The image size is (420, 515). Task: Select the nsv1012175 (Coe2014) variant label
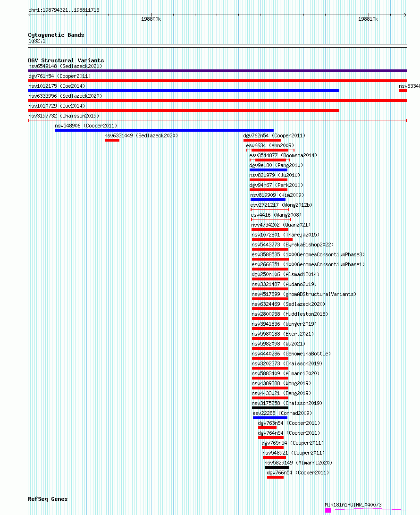57,86
